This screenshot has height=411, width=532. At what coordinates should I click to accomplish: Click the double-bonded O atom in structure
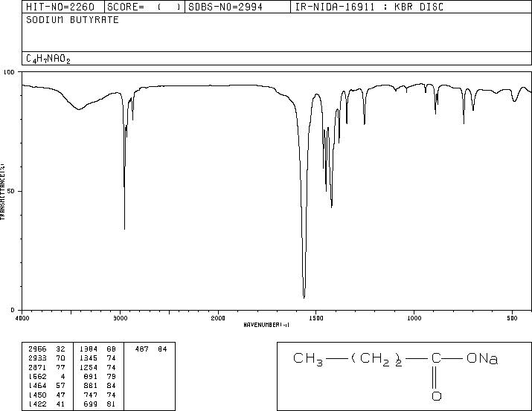coord(436,395)
